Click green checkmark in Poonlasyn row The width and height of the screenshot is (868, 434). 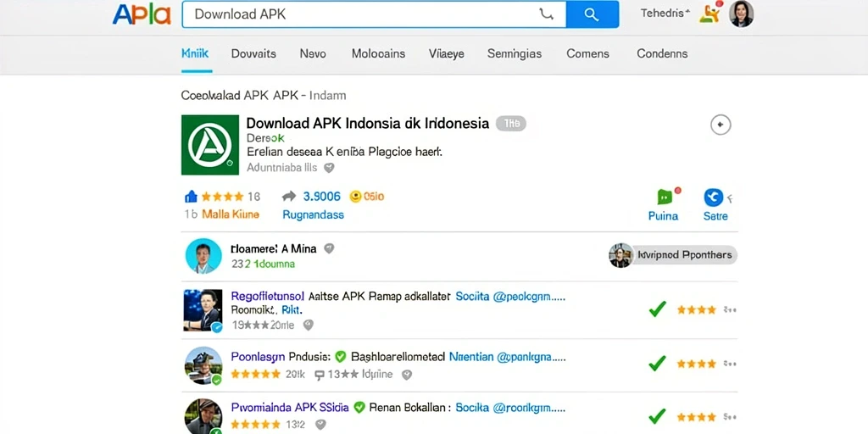658,363
